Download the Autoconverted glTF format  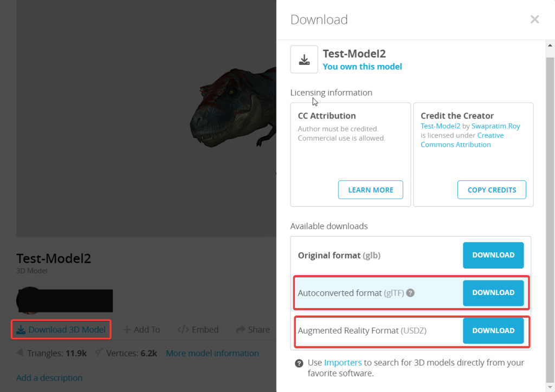(493, 293)
